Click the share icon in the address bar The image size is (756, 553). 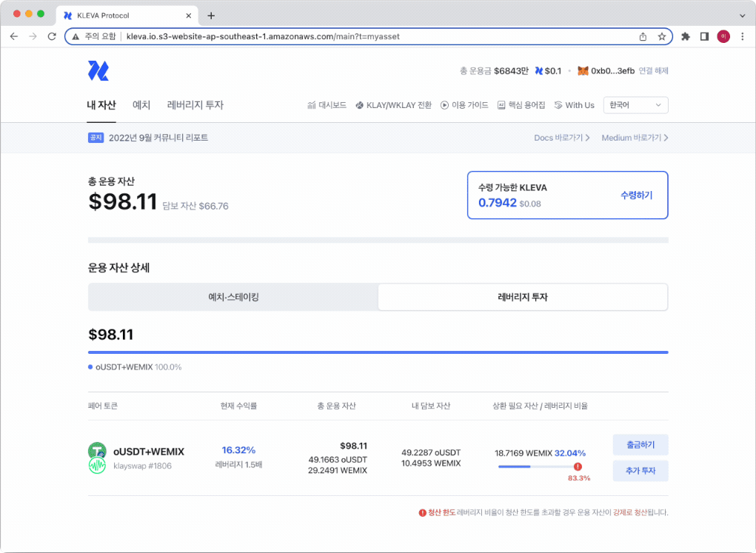coord(643,36)
